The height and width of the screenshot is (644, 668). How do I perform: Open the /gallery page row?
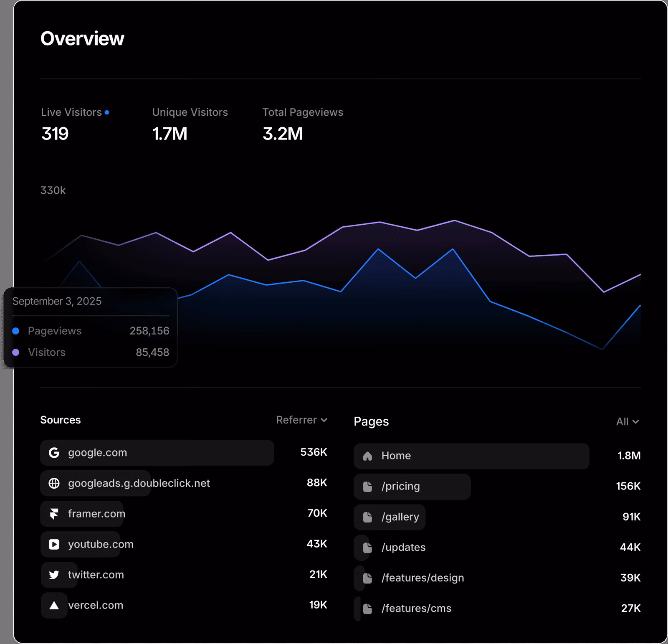coord(400,517)
